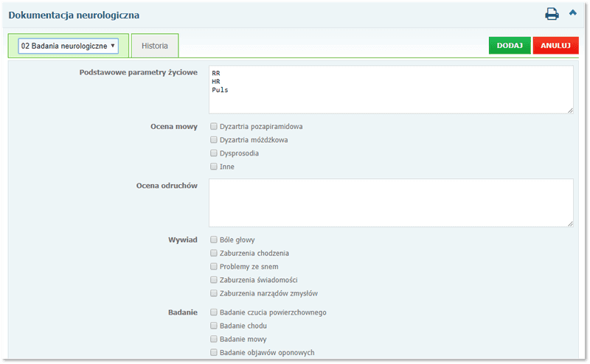Enable the Zaburzenia narządów zmysłów checkbox
The image size is (590, 364).
pos(214,293)
